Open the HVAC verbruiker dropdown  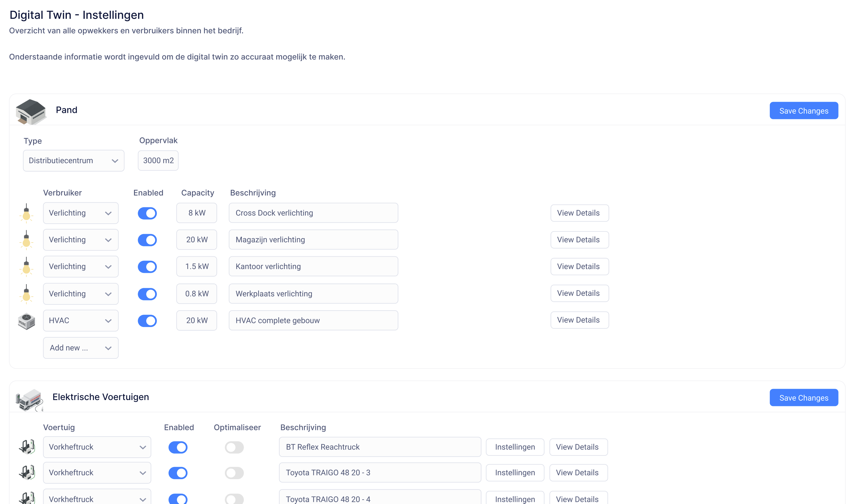pos(80,321)
